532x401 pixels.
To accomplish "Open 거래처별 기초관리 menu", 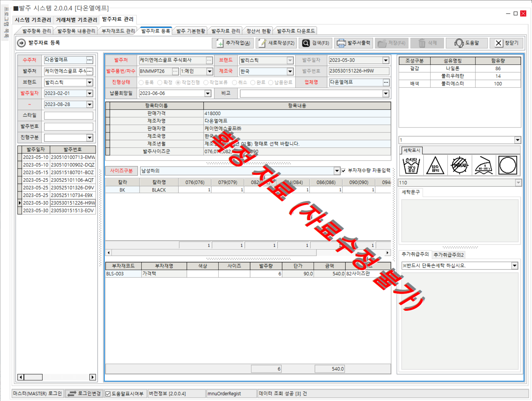I will point(76,20).
